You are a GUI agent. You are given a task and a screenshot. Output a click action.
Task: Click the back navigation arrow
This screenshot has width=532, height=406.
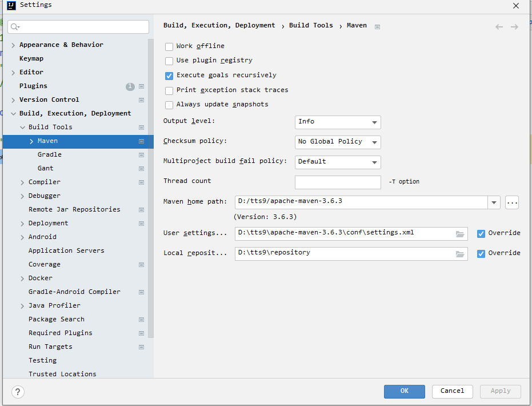499,27
